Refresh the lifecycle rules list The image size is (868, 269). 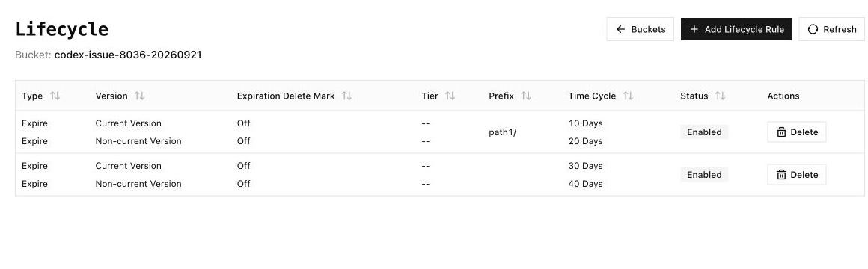point(831,29)
